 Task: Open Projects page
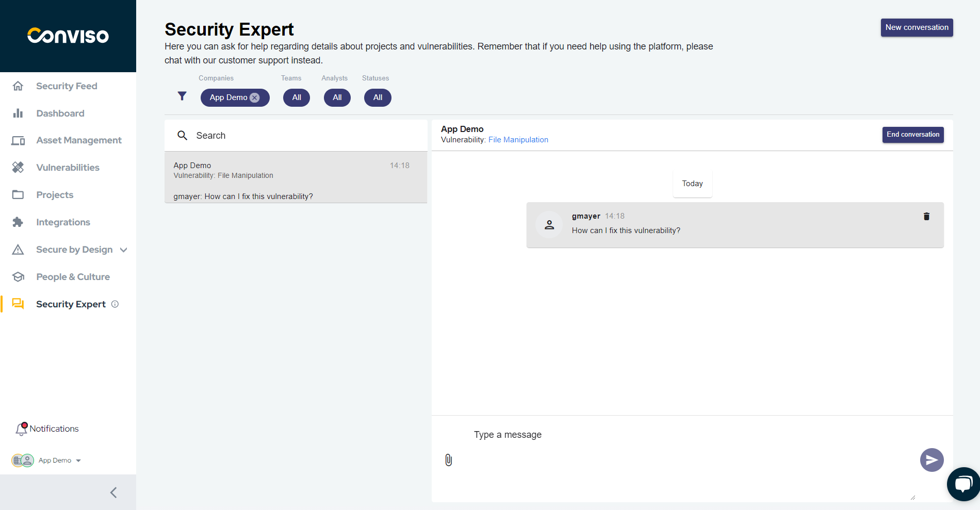coord(55,195)
